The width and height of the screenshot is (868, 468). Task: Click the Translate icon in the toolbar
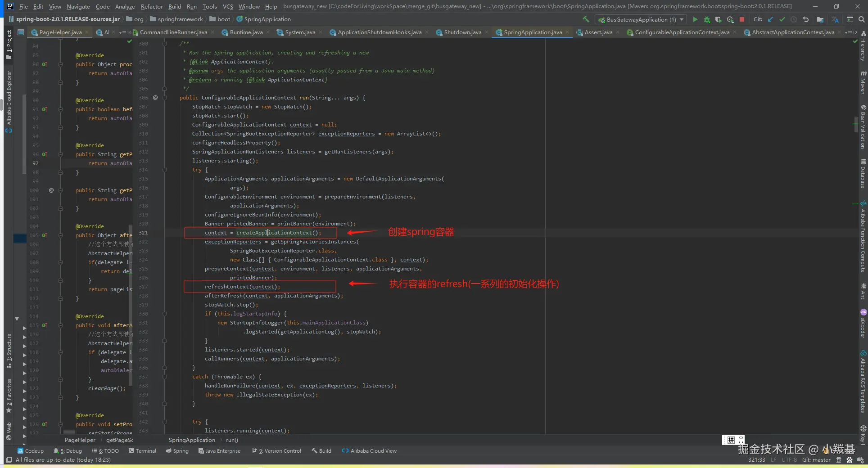click(x=835, y=19)
